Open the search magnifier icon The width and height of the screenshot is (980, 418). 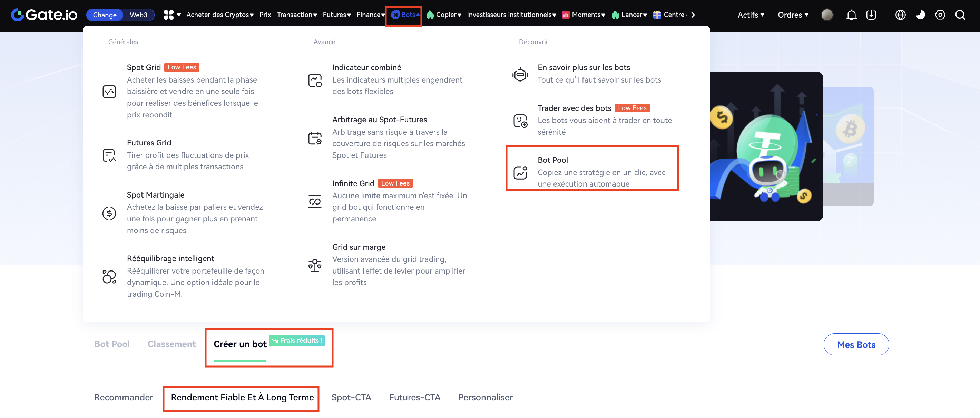tap(960, 15)
